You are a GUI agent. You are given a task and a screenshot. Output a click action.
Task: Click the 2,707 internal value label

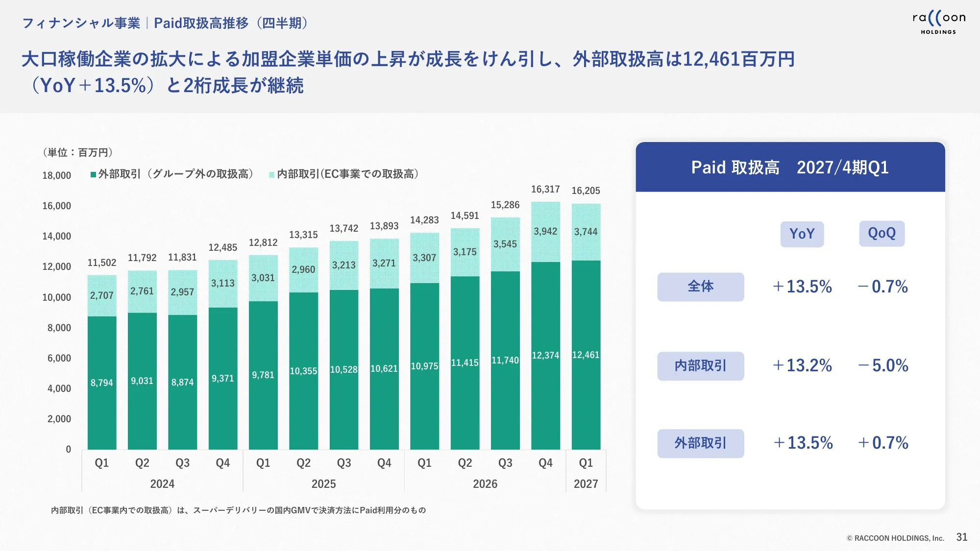102,296
